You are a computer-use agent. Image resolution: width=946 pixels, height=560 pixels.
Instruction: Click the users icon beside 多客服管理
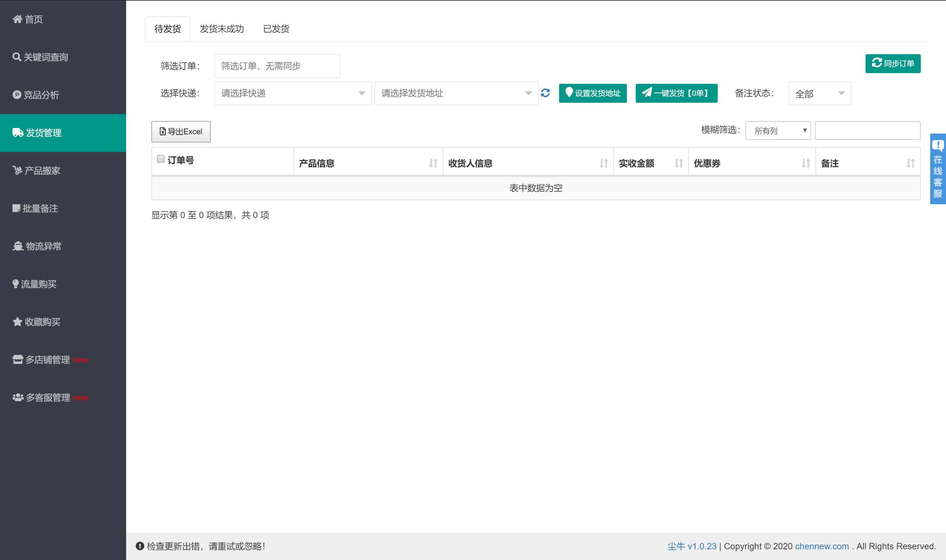(18, 397)
